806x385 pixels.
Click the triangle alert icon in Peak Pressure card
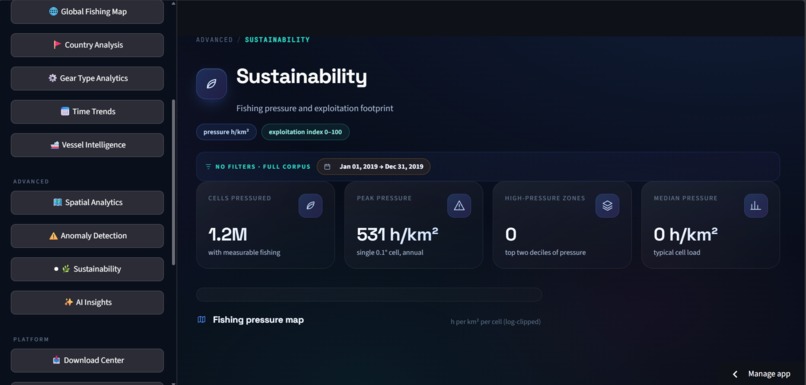click(459, 206)
